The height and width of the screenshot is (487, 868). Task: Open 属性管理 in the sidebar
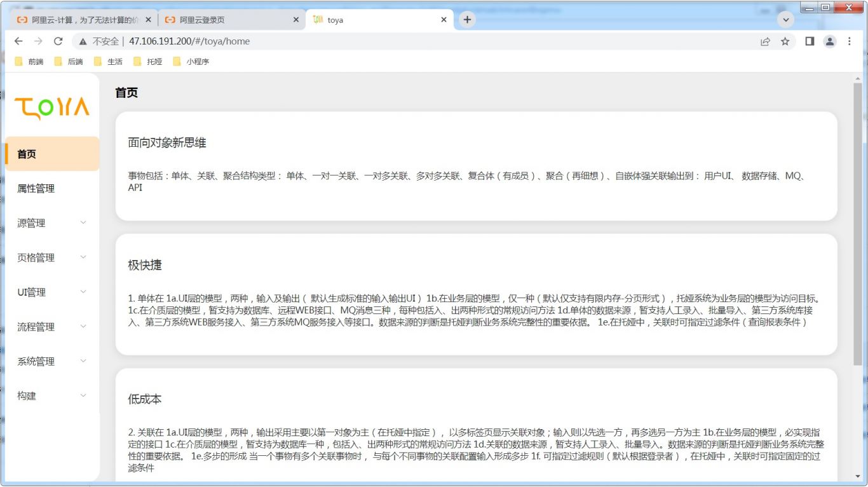[52, 188]
